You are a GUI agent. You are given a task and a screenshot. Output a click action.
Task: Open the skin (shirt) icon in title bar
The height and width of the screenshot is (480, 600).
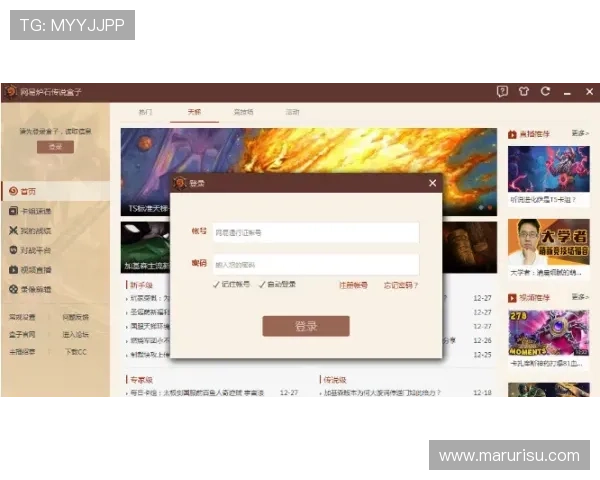(524, 91)
